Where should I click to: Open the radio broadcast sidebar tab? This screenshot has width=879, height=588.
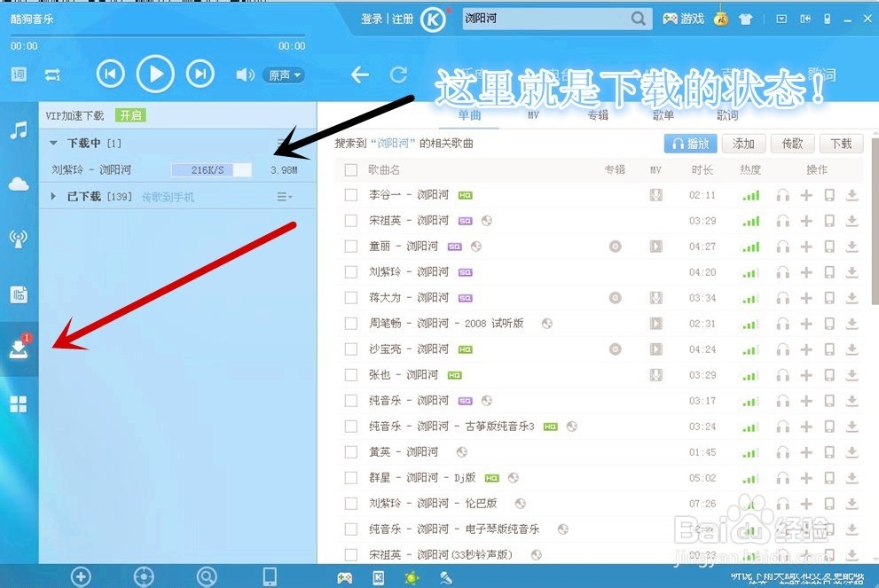[x=19, y=239]
